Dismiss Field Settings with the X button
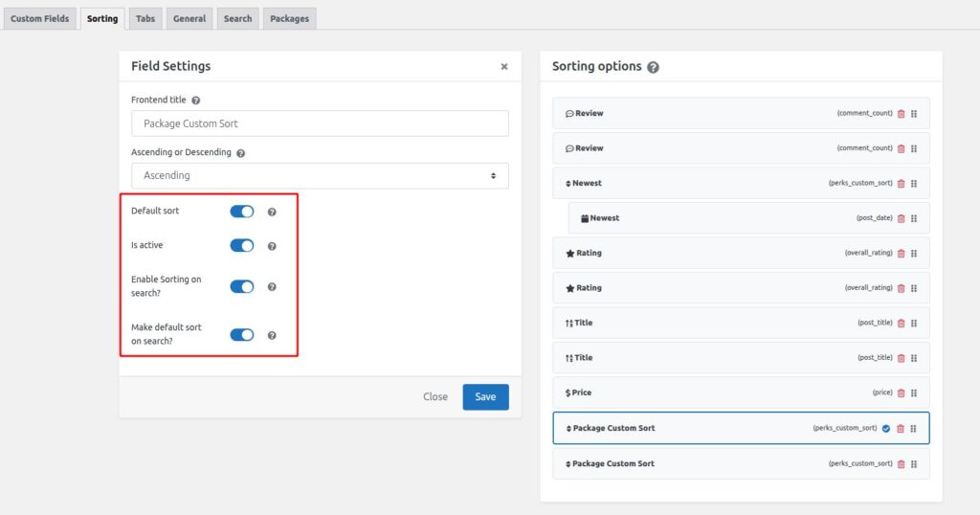The image size is (980, 515). 504,67
